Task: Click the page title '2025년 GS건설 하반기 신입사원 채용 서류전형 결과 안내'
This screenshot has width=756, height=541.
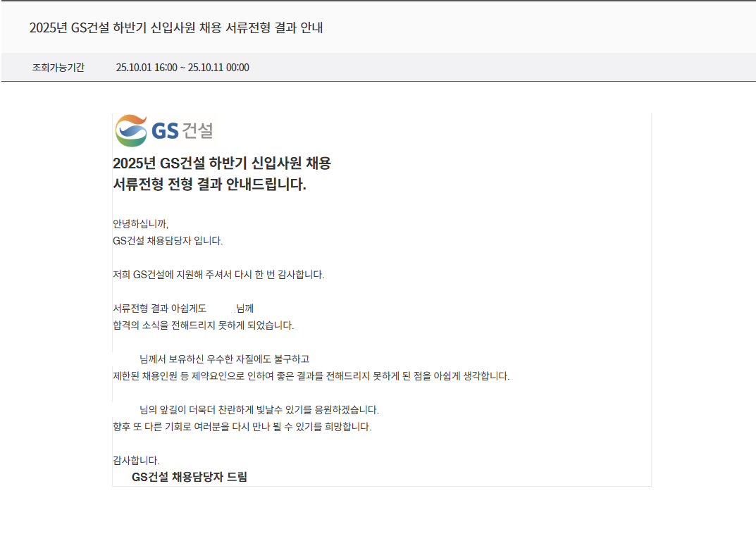Action: click(x=176, y=27)
